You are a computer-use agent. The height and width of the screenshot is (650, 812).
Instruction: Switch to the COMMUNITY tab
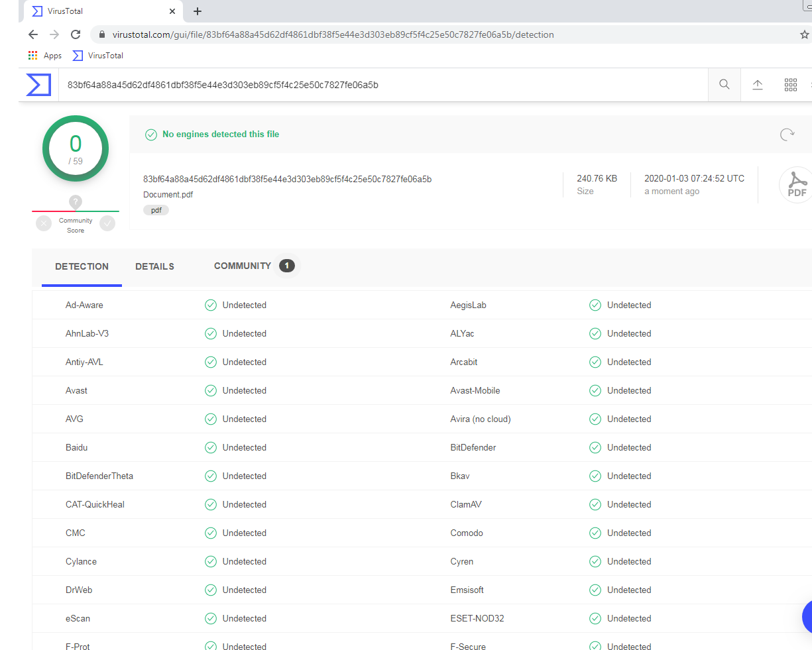[x=243, y=266]
